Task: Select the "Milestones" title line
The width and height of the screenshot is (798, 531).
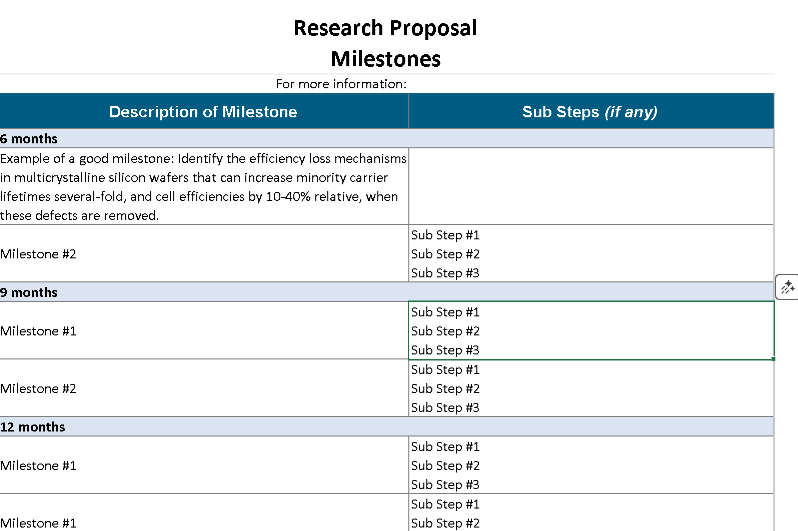Action: tap(385, 59)
